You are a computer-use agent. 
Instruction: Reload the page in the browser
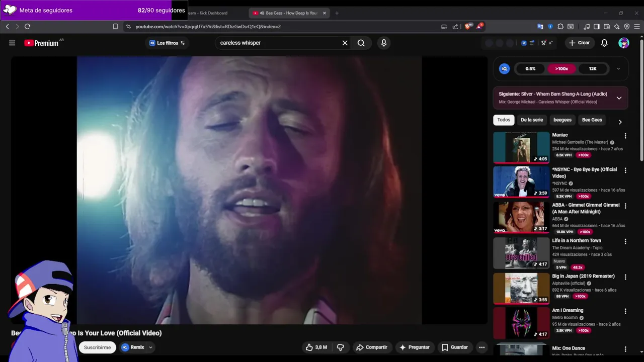(x=27, y=27)
